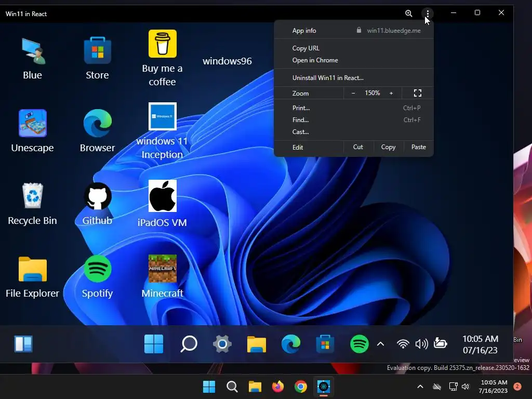532x399 pixels.
Task: Select the windows96 desktop shortcut
Action: [x=228, y=61]
